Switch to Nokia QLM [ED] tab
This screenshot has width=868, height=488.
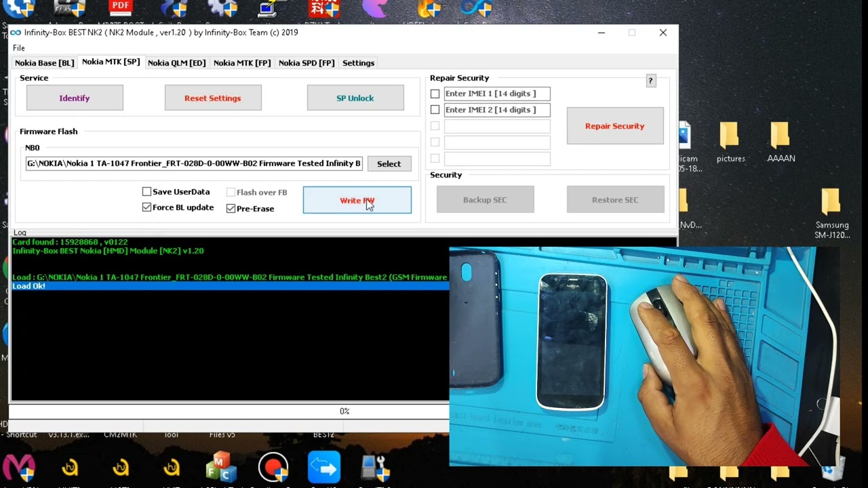(176, 63)
